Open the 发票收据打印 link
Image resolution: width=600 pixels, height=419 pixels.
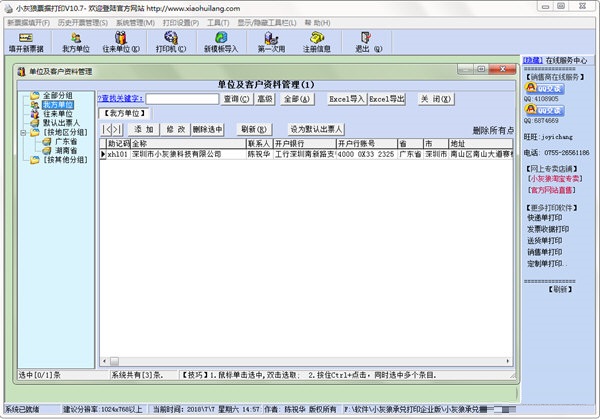pyautogui.click(x=548, y=229)
